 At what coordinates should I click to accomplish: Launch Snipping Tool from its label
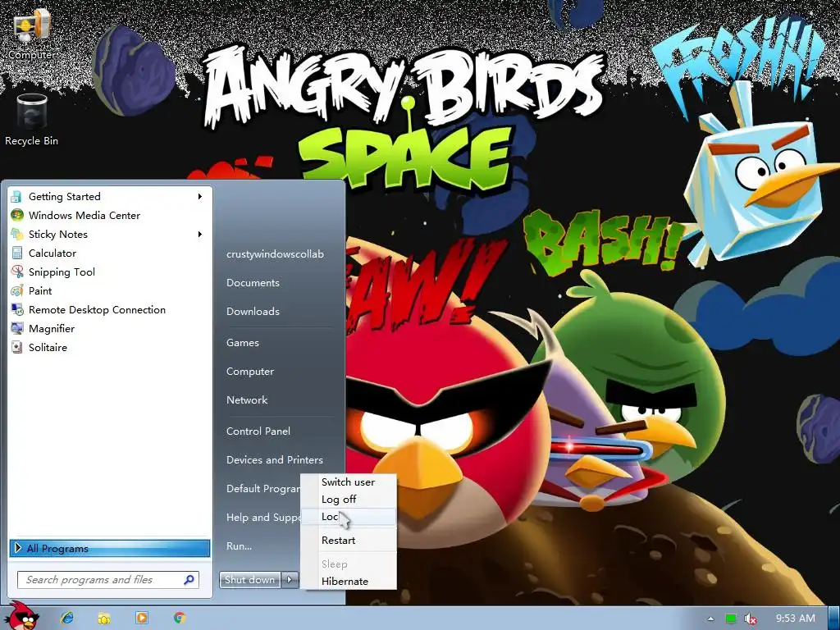pos(62,272)
